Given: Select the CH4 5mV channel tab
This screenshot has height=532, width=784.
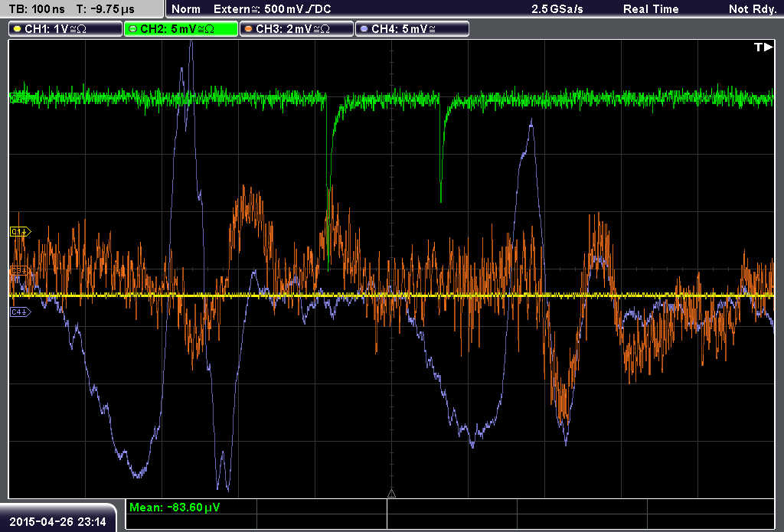Looking at the screenshot, I should point(412,29).
